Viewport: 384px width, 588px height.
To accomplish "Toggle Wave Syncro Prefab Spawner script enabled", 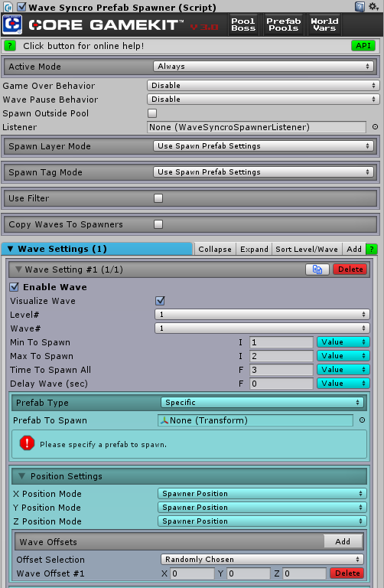I will 21,7.
